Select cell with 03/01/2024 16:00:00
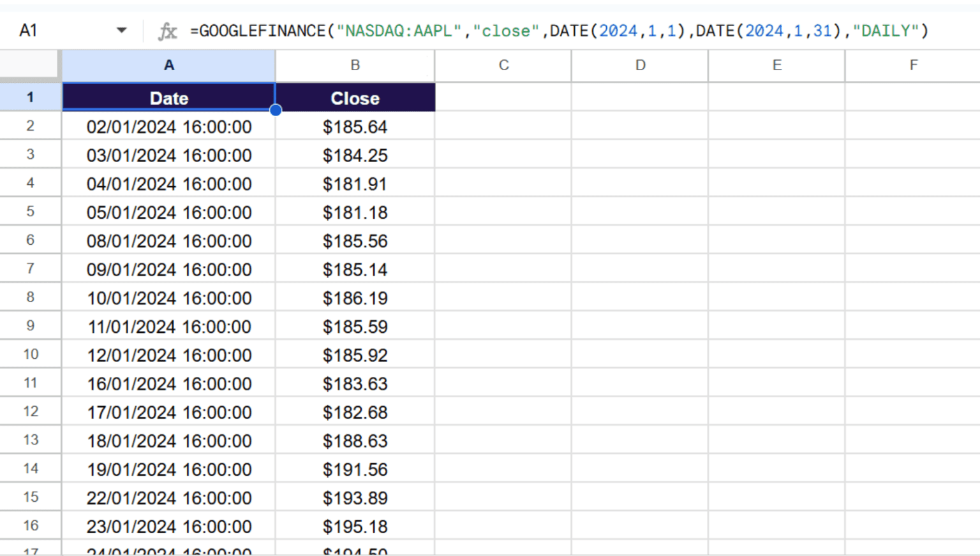This screenshot has height=556, width=980. click(x=168, y=155)
